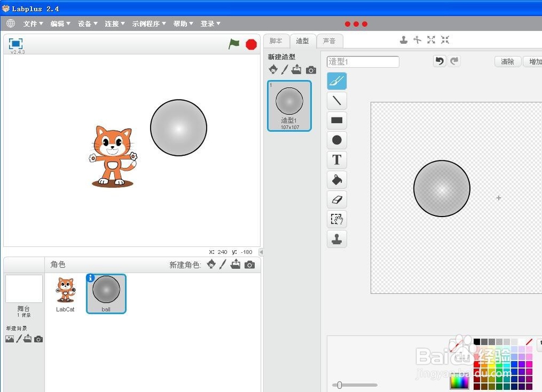The image size is (542, 392).
Task: Select the Stamp tool in paint toolbar
Action: (337, 239)
